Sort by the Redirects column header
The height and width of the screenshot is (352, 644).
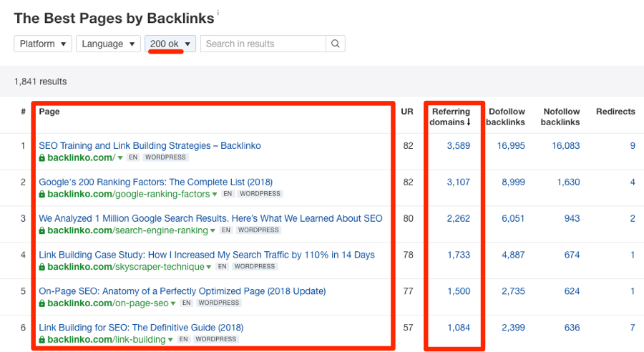pyautogui.click(x=615, y=112)
